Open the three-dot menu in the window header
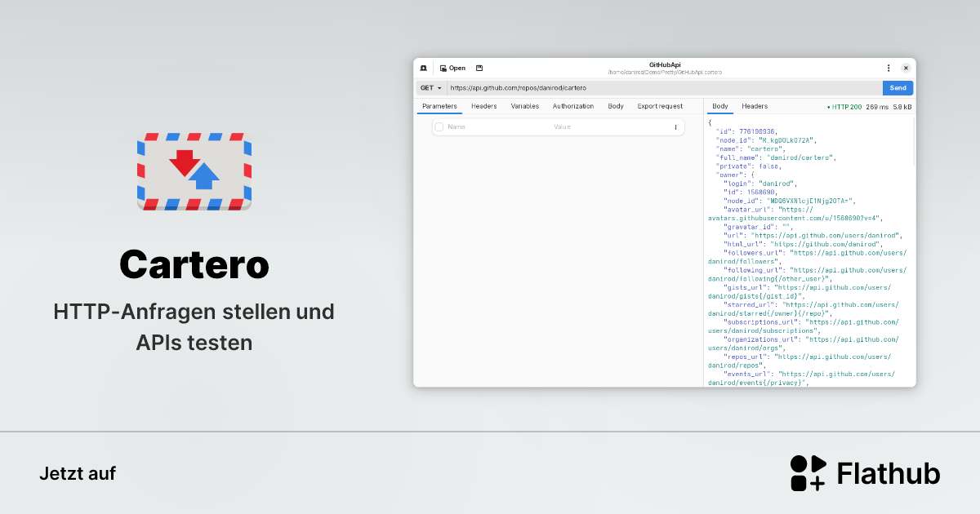The height and width of the screenshot is (514, 980). tap(889, 68)
